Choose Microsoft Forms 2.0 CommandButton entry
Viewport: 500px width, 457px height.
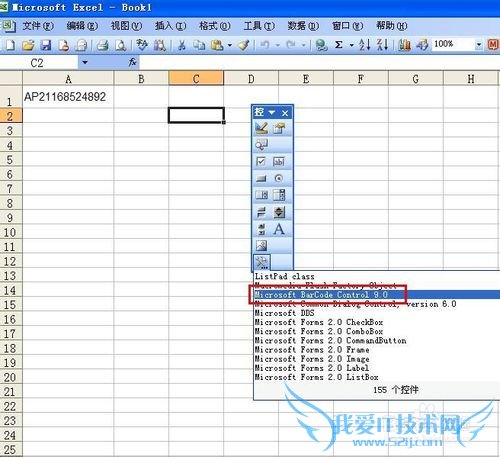point(377,341)
